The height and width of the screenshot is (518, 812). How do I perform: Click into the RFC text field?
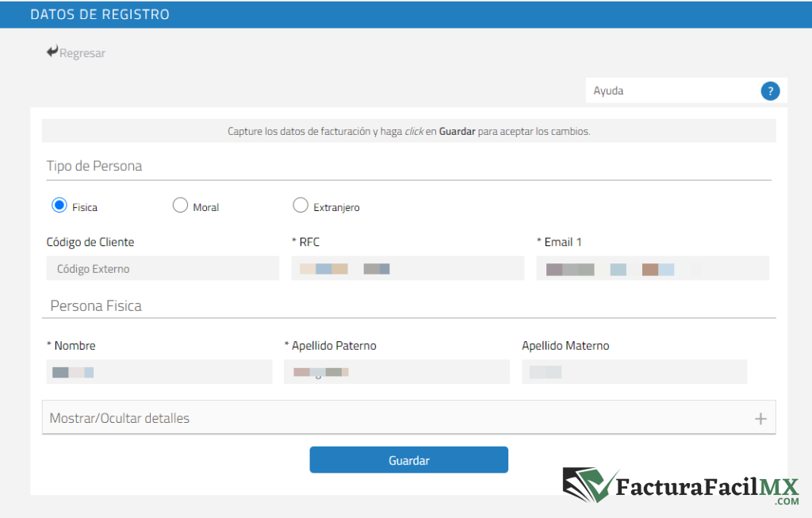tap(408, 269)
